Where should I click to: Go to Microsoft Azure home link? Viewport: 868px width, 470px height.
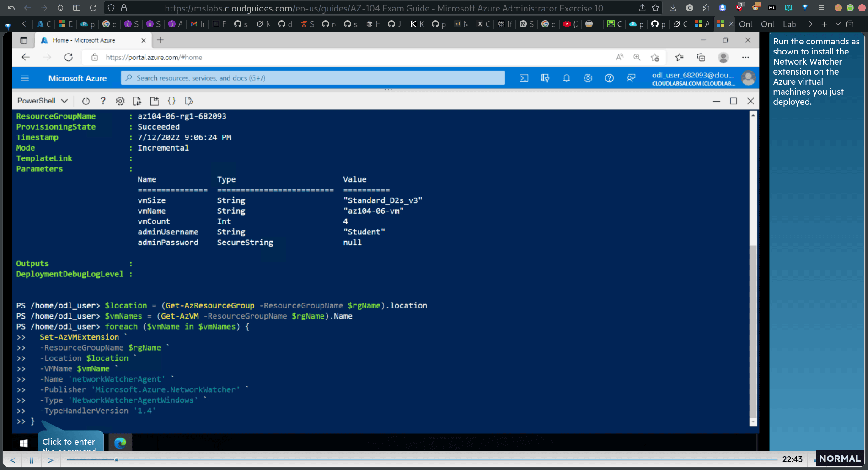click(77, 78)
